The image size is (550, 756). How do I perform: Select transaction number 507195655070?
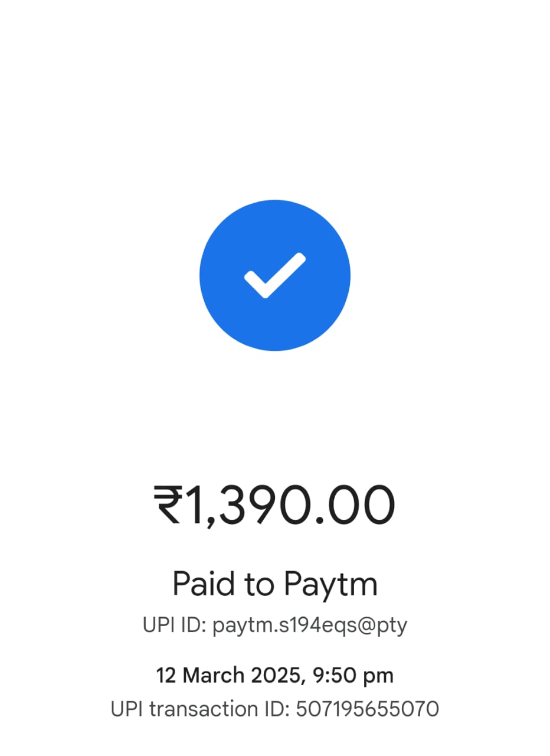click(x=368, y=709)
